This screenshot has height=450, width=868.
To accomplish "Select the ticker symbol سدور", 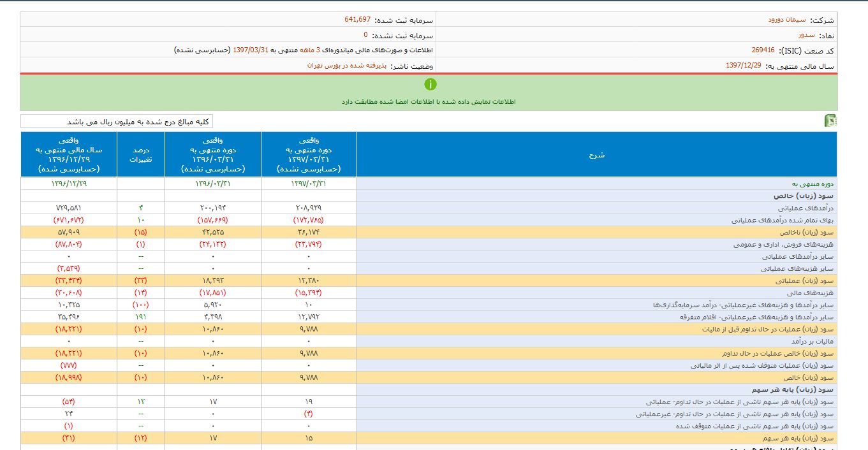I will pos(806,35).
